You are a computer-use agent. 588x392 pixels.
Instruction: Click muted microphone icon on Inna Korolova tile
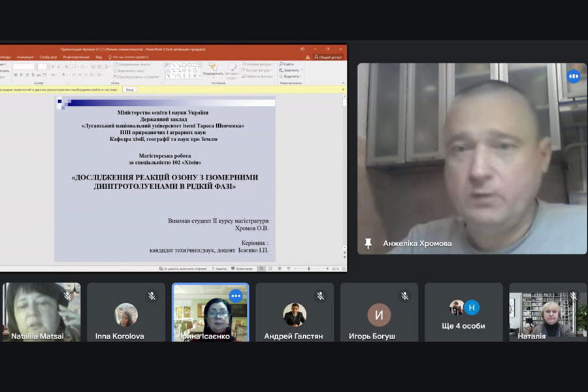(x=152, y=296)
